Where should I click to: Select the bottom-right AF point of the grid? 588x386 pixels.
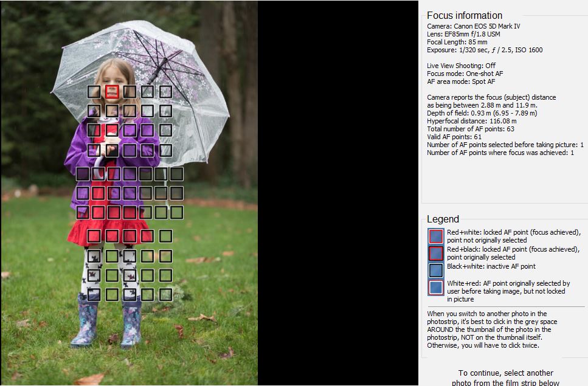coord(165,294)
